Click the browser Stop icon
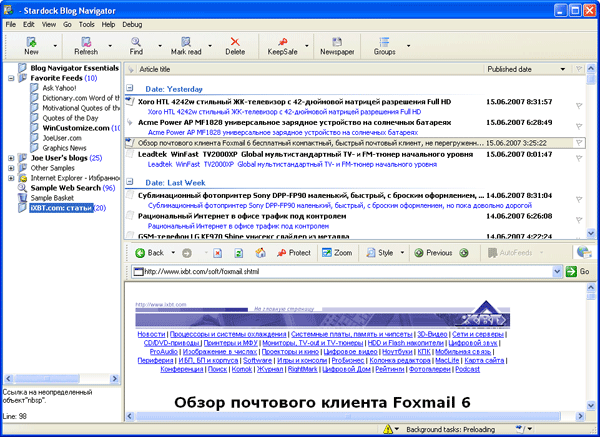This screenshot has height=437, width=600. tap(217, 253)
